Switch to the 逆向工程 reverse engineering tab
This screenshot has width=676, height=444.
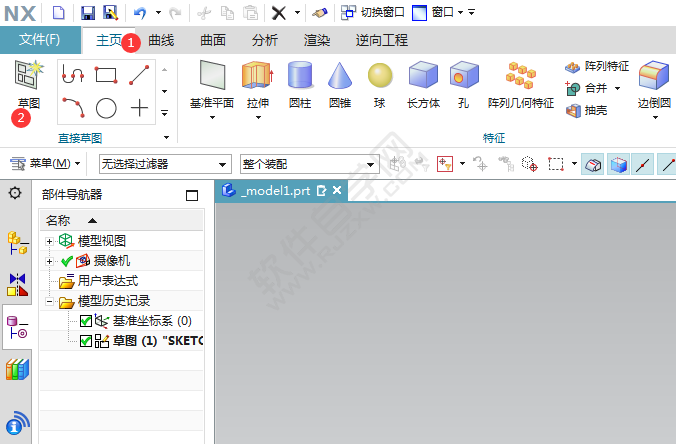382,40
